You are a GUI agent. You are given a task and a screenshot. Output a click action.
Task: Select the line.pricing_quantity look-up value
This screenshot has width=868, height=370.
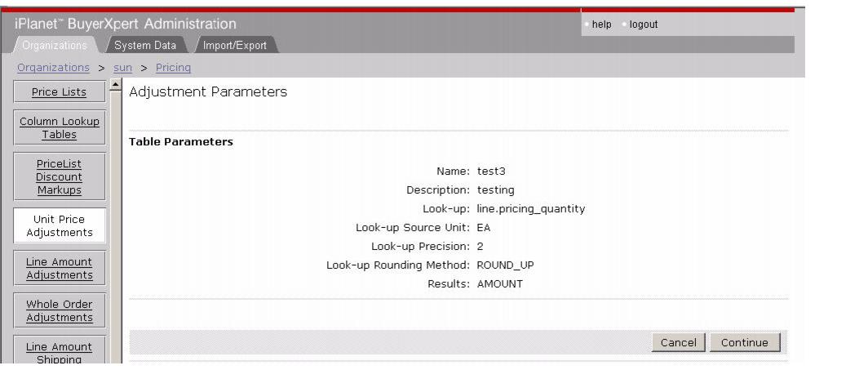click(x=531, y=209)
